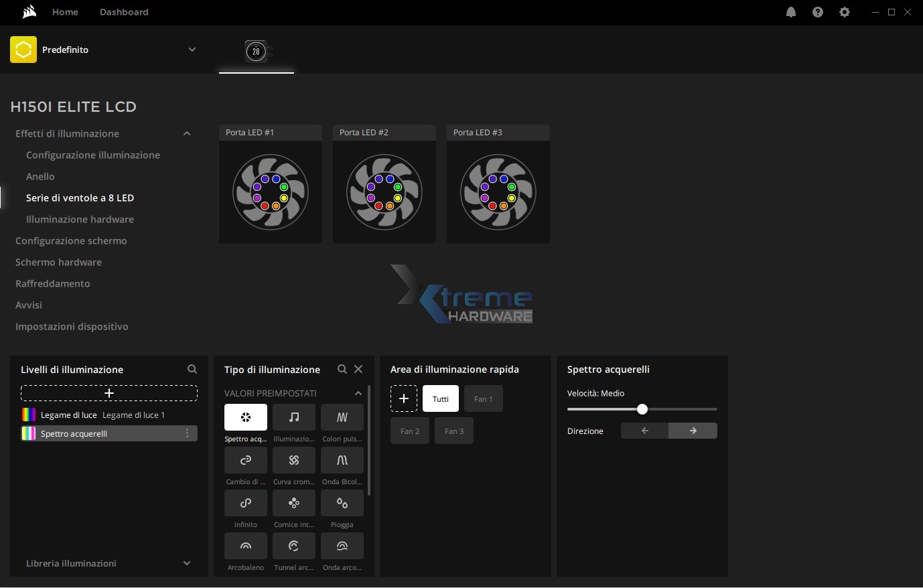Toggle the Fan 1 lighting zone
923x588 pixels.
pos(483,398)
